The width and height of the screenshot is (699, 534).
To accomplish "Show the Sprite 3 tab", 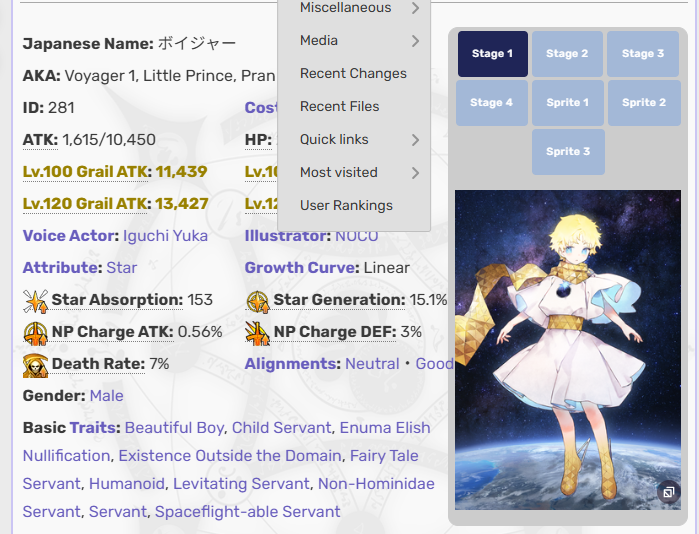I will point(568,152).
